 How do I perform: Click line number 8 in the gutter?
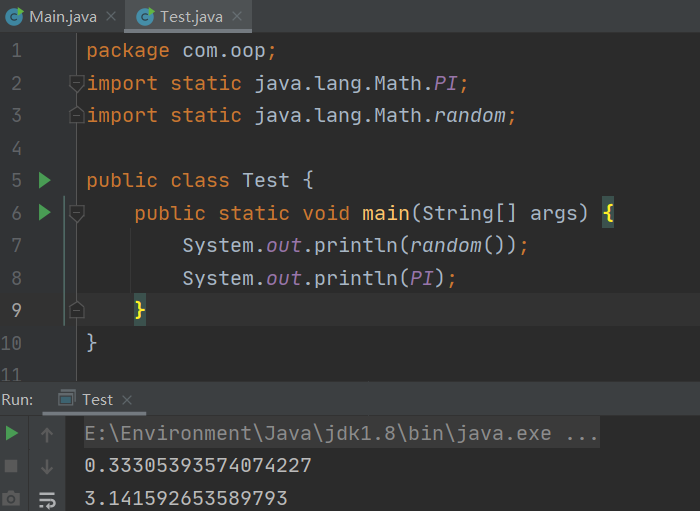click(15, 278)
